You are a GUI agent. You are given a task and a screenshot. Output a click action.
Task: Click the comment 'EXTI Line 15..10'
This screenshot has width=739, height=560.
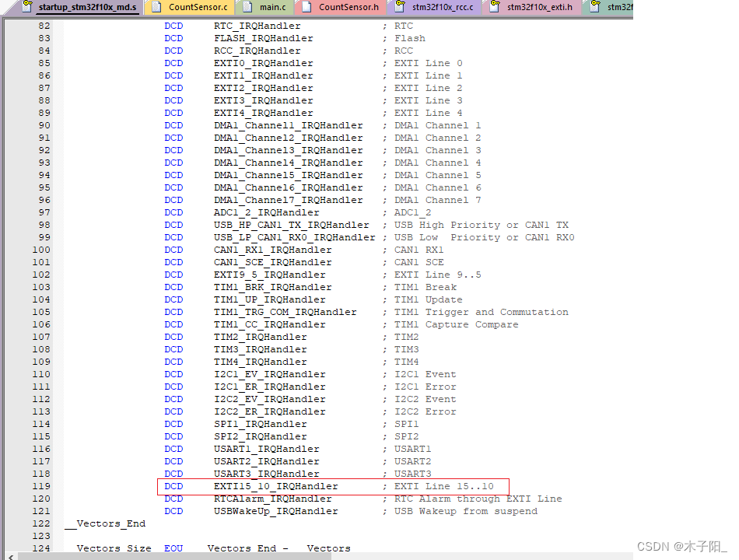click(x=444, y=486)
